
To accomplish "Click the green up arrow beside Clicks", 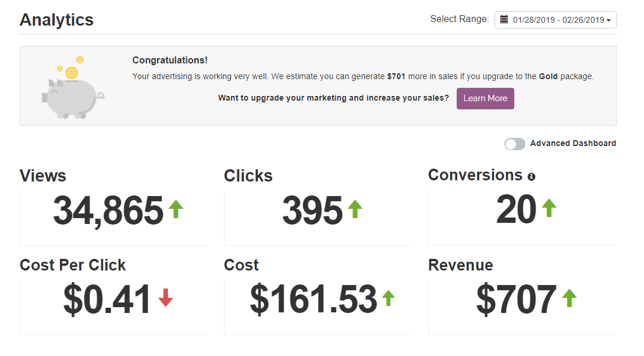I will 355,209.
